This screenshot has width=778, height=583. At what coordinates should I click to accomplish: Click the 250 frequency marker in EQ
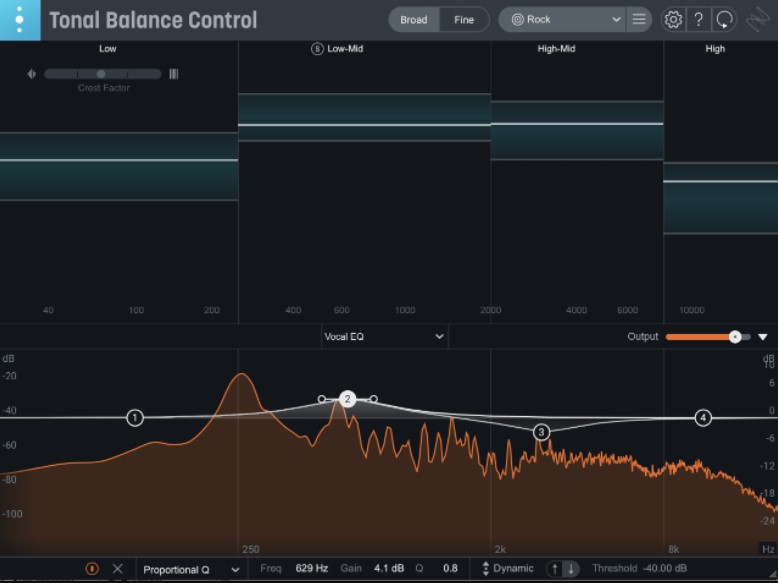click(251, 549)
